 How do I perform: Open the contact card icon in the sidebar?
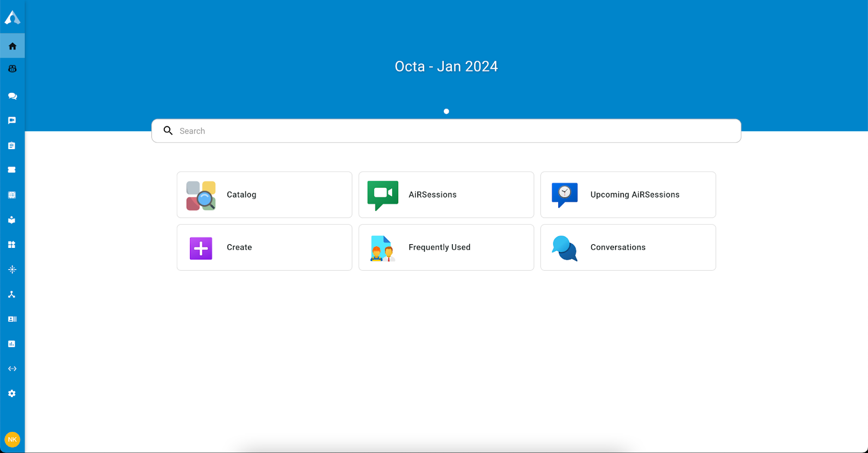(x=12, y=319)
